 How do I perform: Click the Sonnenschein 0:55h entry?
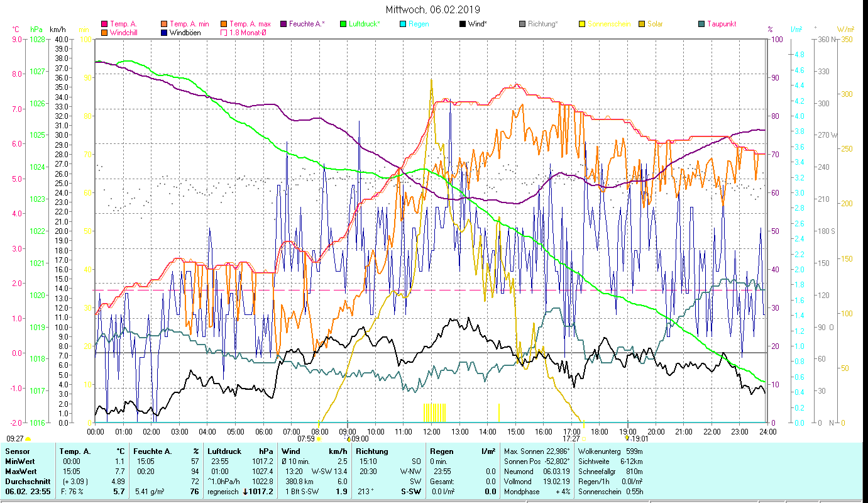[x=610, y=492]
